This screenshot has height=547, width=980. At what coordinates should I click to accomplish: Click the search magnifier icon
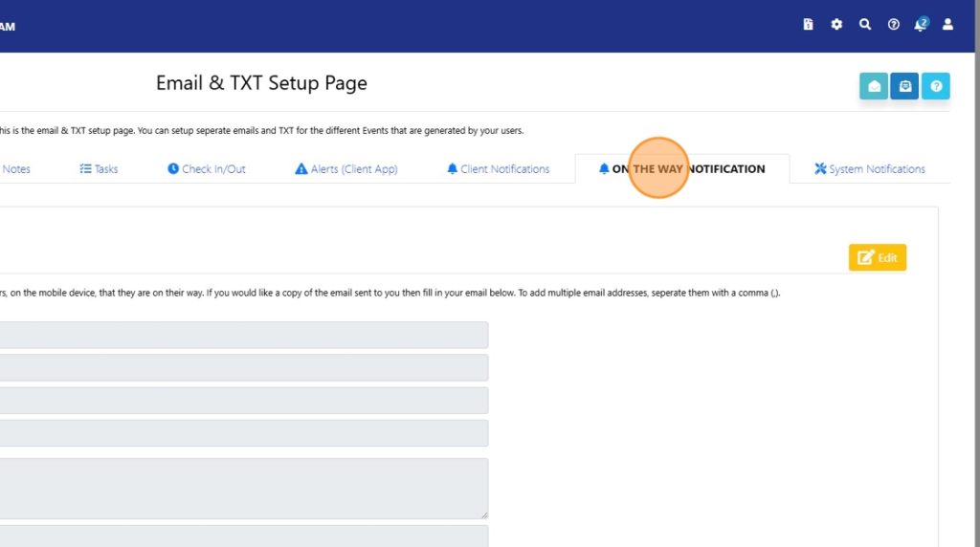(865, 25)
